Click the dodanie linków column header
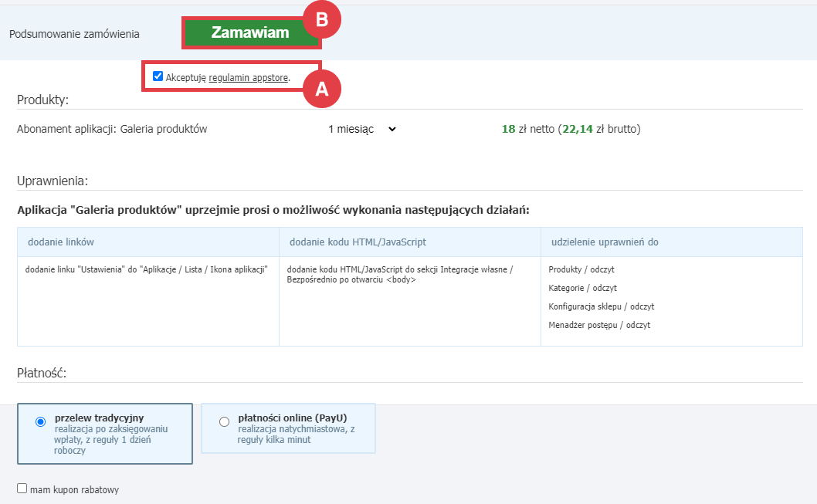 tap(61, 242)
